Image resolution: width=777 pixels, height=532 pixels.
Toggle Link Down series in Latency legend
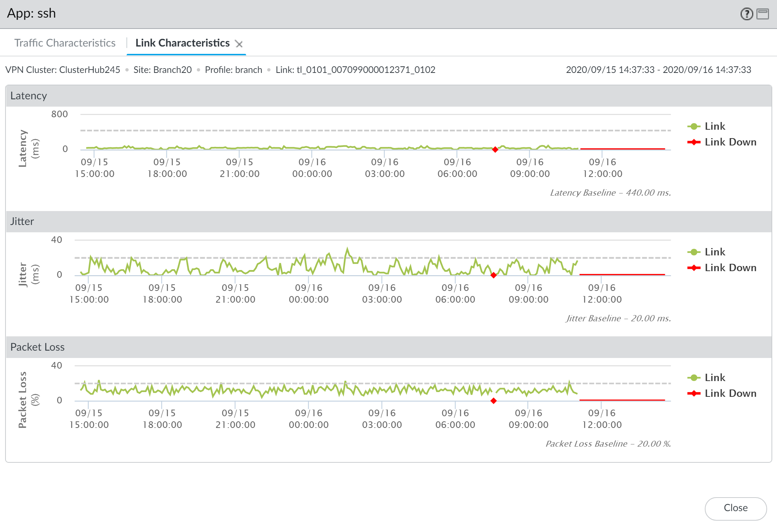click(730, 142)
